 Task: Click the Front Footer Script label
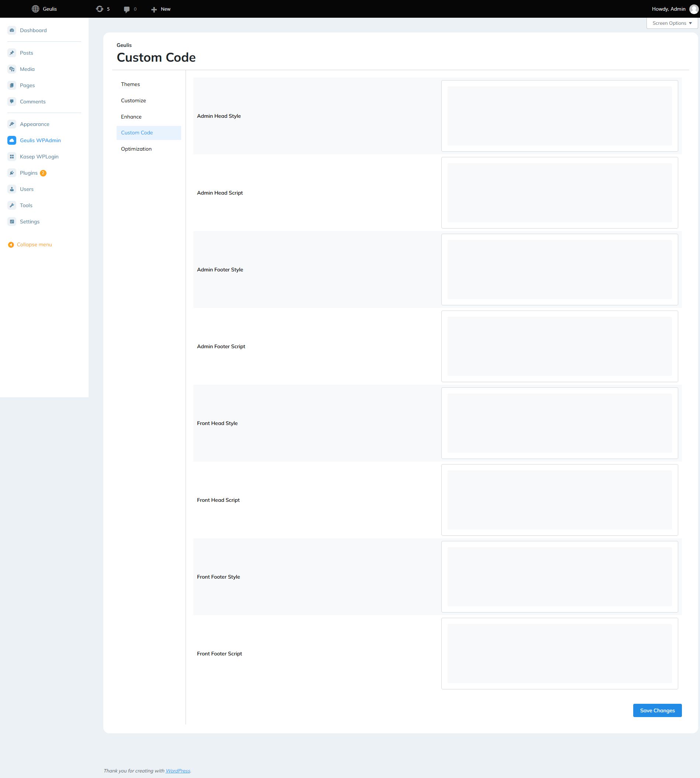(x=220, y=654)
